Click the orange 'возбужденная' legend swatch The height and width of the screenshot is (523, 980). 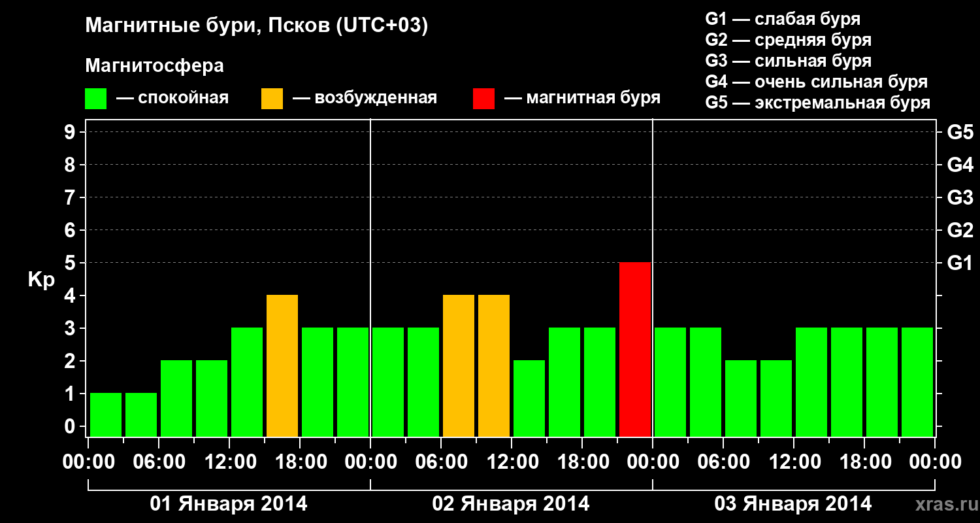[272, 99]
